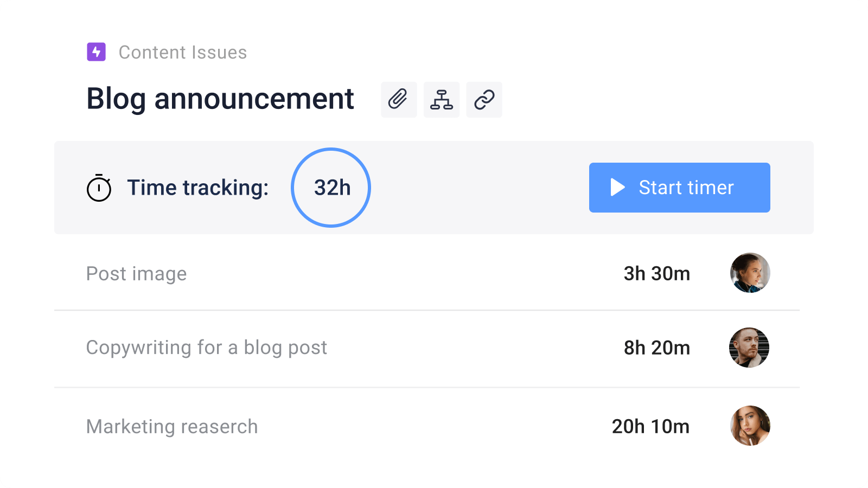Click the 3h 30m time entry

(656, 274)
